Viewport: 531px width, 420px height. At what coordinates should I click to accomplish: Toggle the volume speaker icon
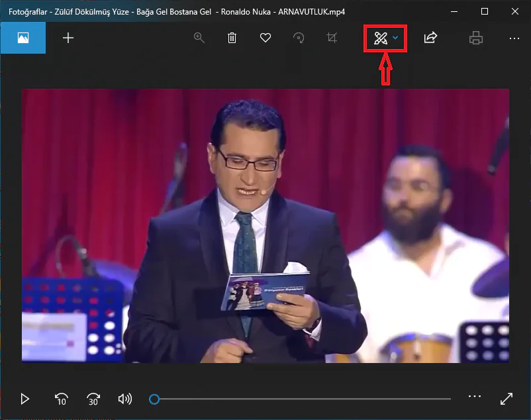(x=125, y=399)
